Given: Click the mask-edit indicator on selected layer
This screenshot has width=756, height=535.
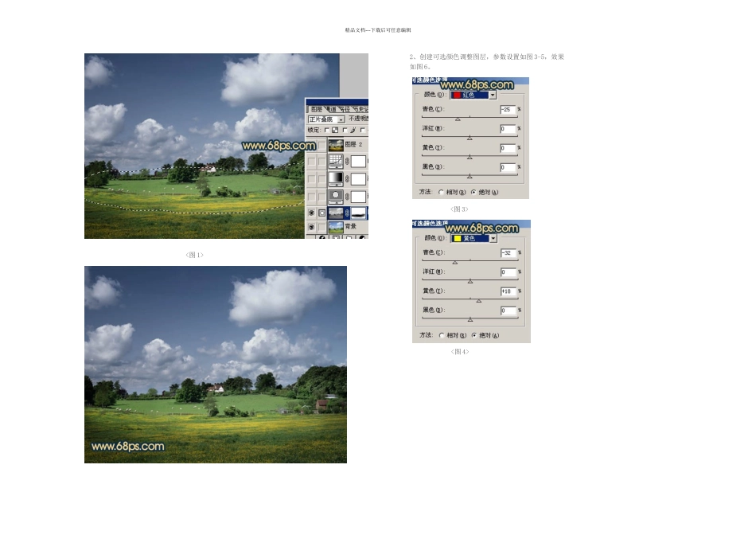Looking at the screenshot, I should [x=322, y=213].
